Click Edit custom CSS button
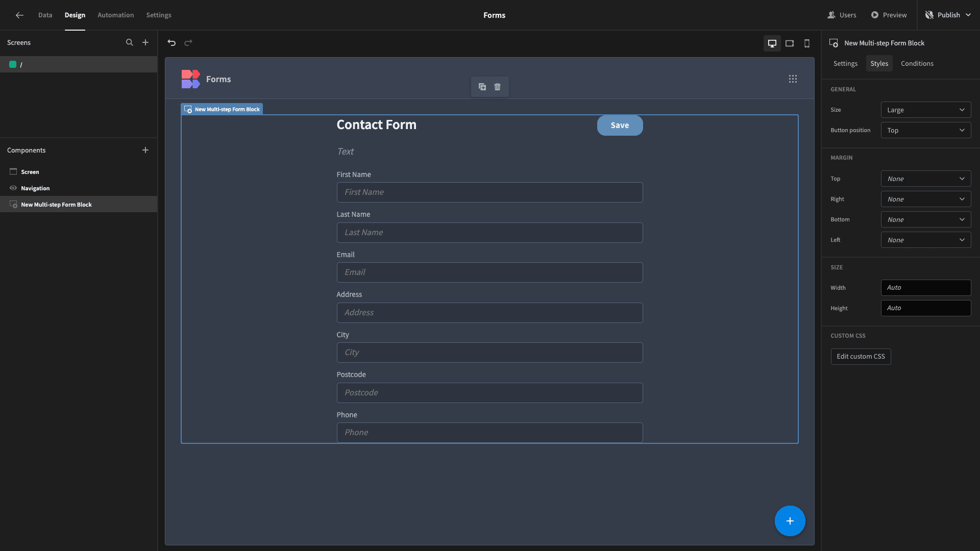This screenshot has height=551, width=980. coord(860,356)
